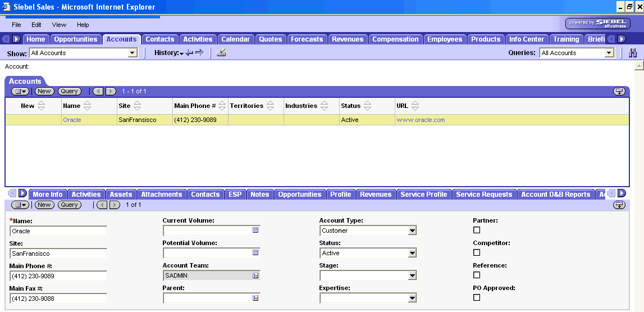The height and width of the screenshot is (312, 644).
Task: Go to next record set in Accounts list
Action: coord(111,91)
